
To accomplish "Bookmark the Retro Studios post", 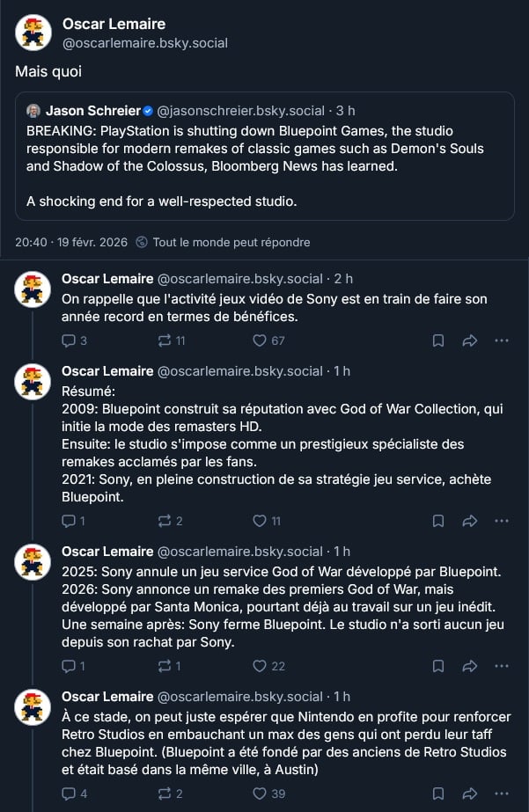I will [x=438, y=794].
